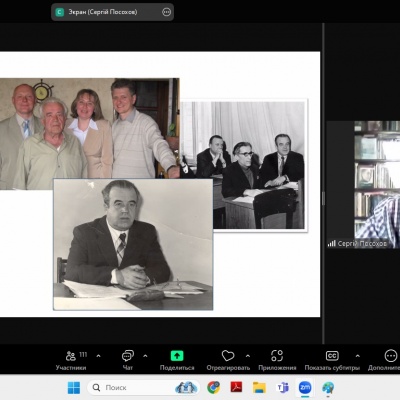Open the Participants panel
Image resolution: width=400 pixels, height=400 pixels.
(x=71, y=360)
